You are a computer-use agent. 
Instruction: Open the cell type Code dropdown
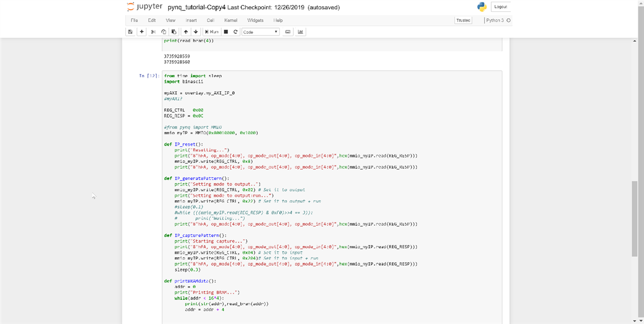pyautogui.click(x=260, y=32)
